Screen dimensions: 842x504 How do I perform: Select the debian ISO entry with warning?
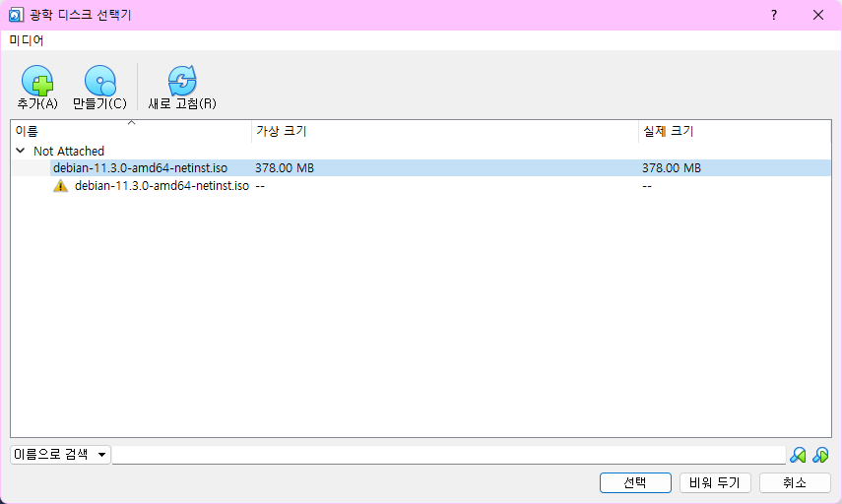click(x=421, y=186)
